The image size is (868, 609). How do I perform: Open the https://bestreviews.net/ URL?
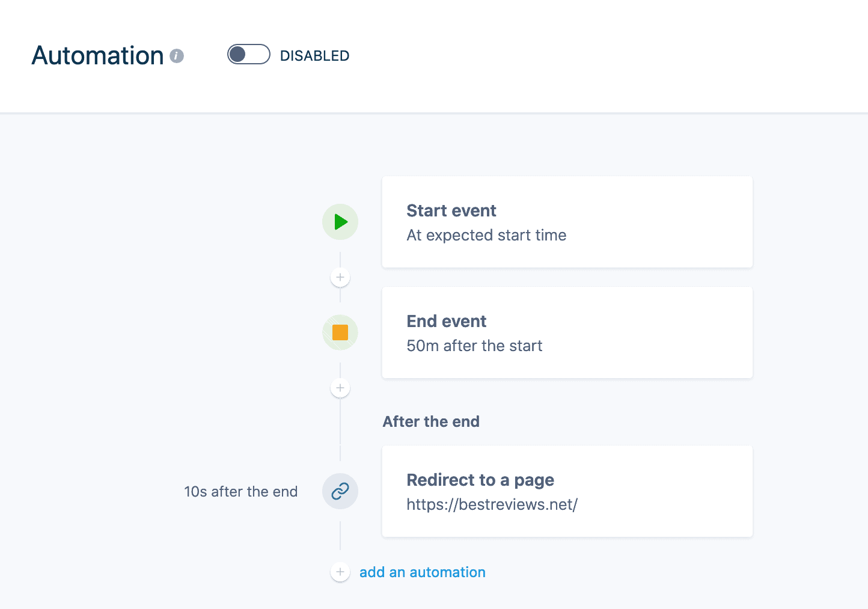[492, 504]
